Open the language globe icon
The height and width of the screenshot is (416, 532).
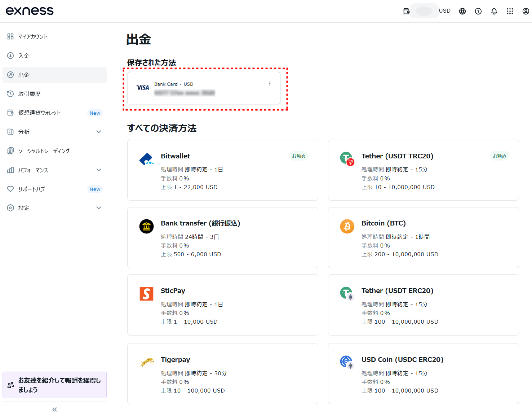point(462,11)
